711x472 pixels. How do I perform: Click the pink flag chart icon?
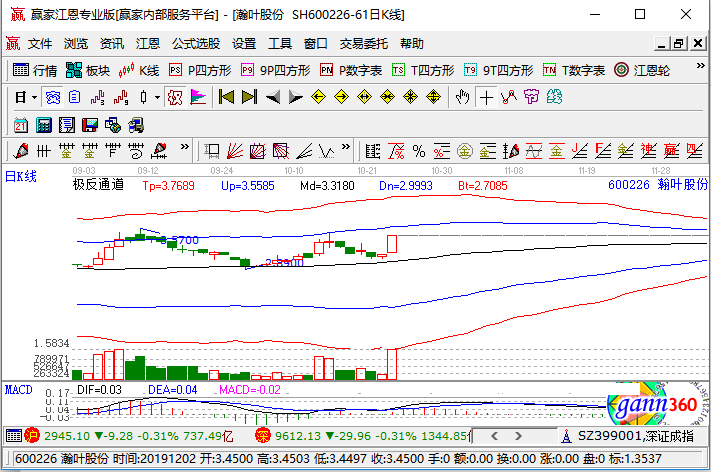198,97
